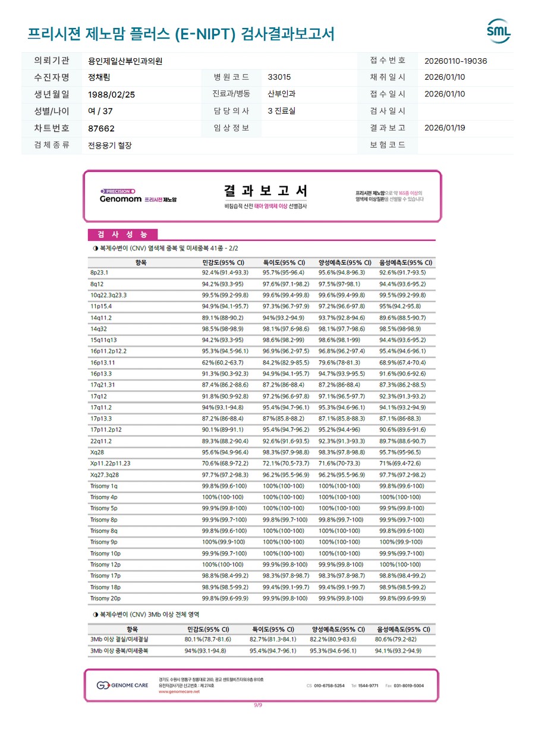Select the Xq28 row label
The width and height of the screenshot is (535, 756).
click(x=97, y=452)
